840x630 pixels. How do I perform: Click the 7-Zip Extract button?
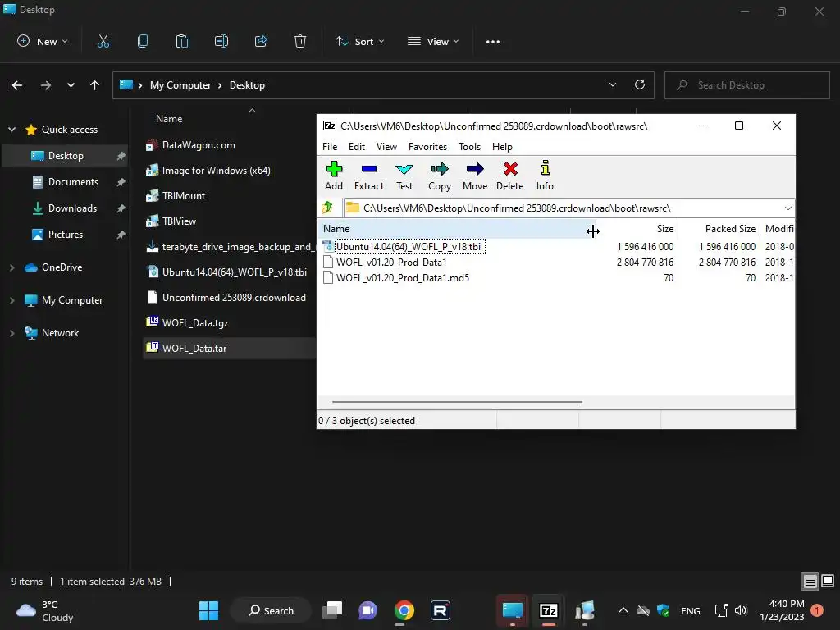pos(369,176)
